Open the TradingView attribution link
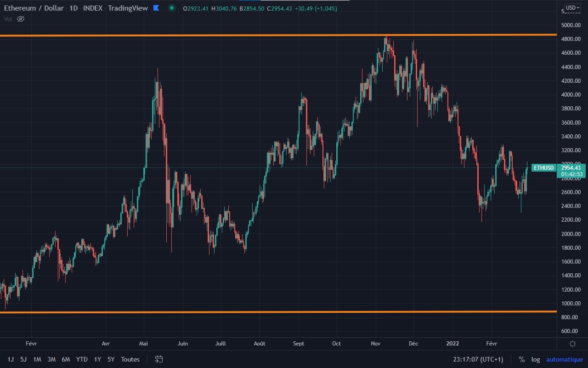This screenshot has width=588, height=368. tap(128, 8)
